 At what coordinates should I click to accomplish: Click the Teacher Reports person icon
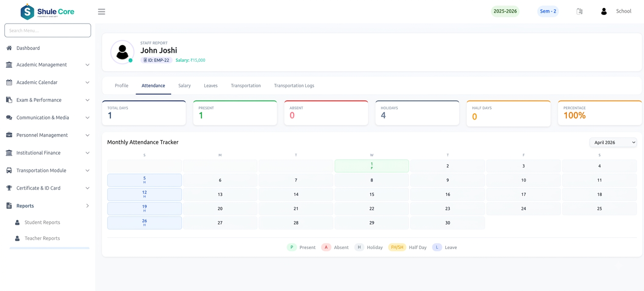17,239
